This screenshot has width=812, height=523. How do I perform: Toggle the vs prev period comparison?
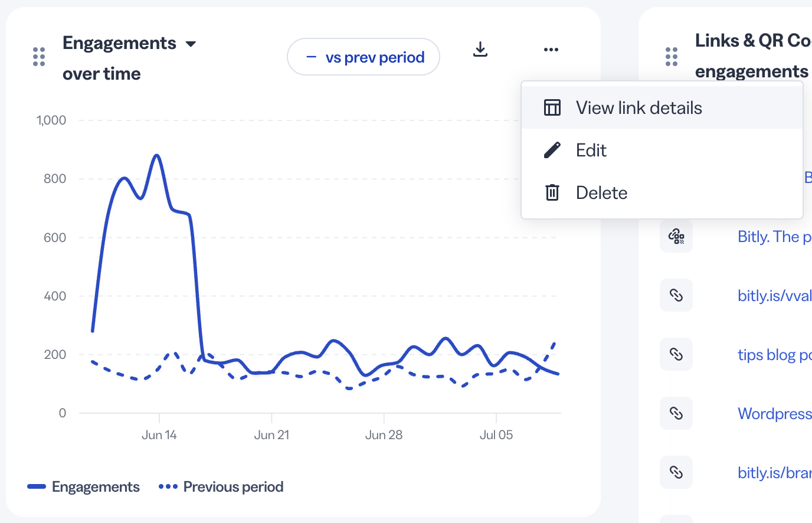(364, 57)
